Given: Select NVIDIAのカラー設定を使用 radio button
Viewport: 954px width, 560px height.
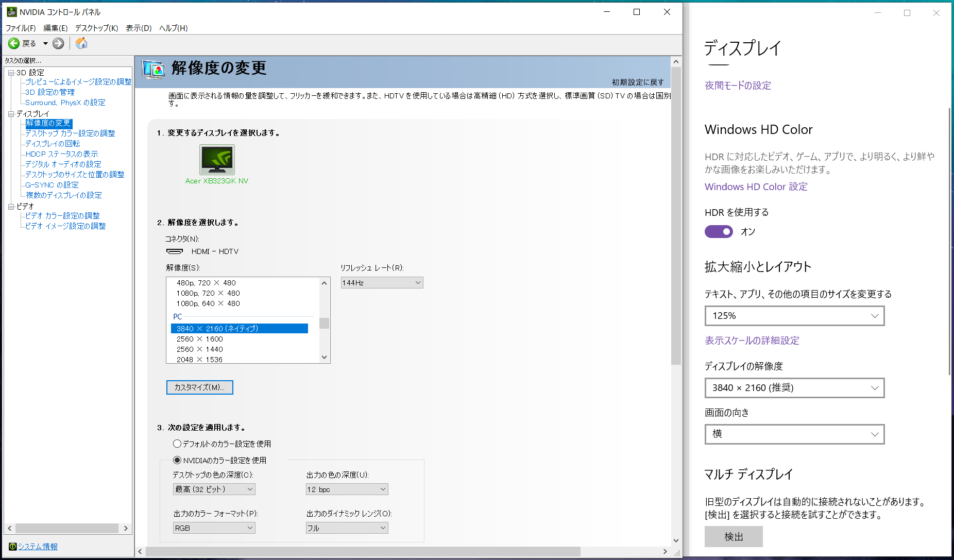Looking at the screenshot, I should (177, 460).
